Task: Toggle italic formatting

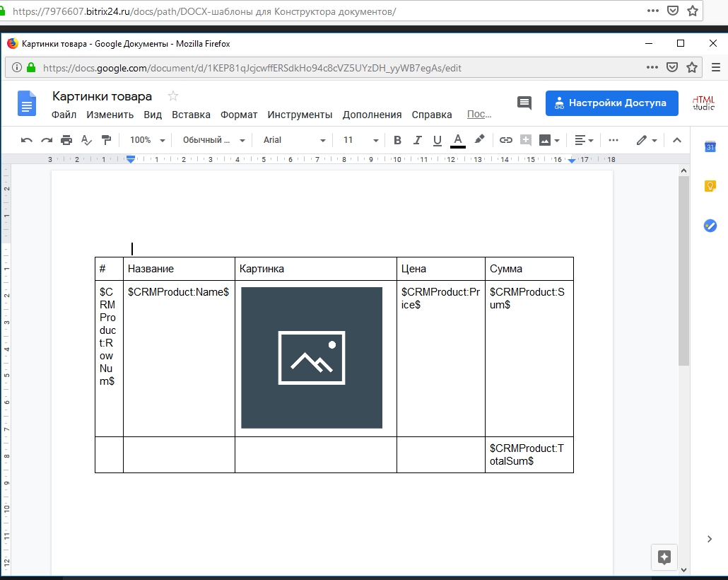Action: coord(417,140)
